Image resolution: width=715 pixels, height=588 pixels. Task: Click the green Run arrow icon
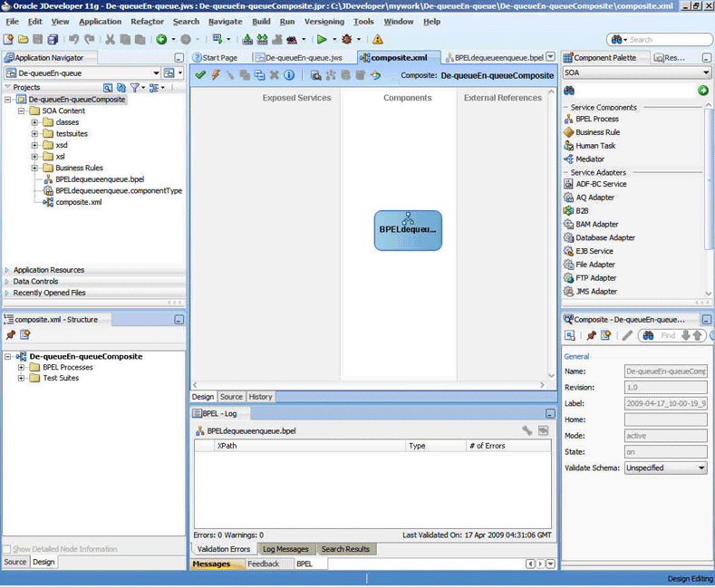[322, 40]
